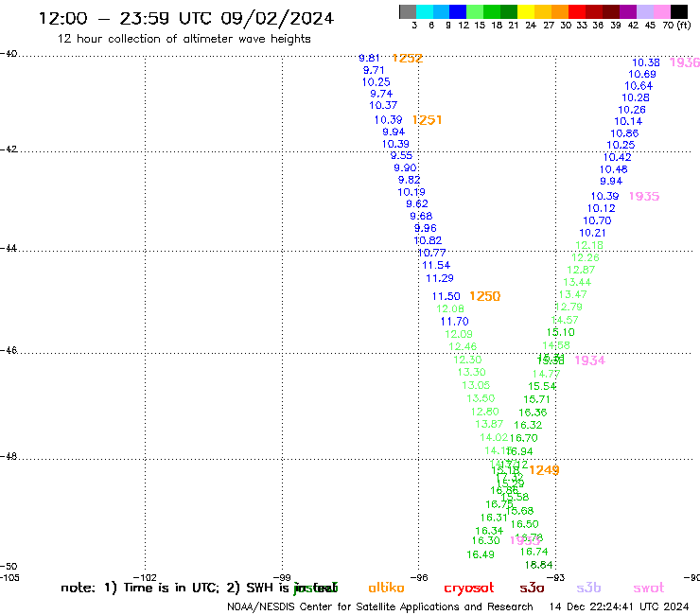
Task: Click the bright red swatch in the color scale
Action: tap(577, 11)
